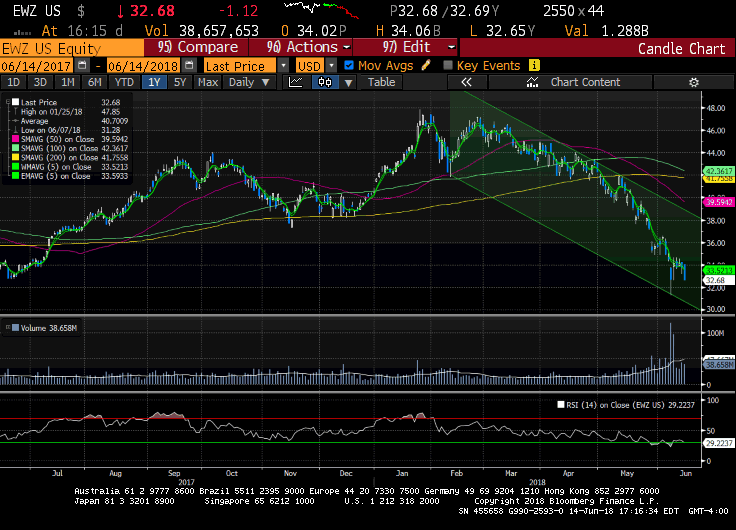This screenshot has width=736, height=530.
Task: Open chart settings gear
Action: click(x=694, y=82)
